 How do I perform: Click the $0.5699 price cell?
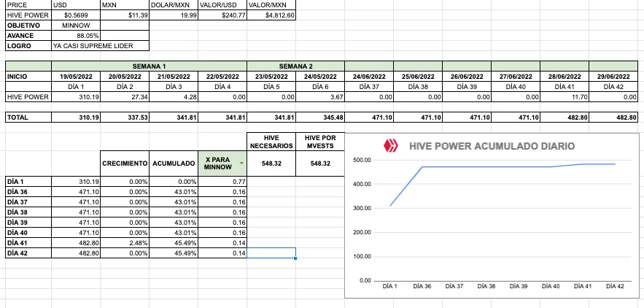point(76,15)
